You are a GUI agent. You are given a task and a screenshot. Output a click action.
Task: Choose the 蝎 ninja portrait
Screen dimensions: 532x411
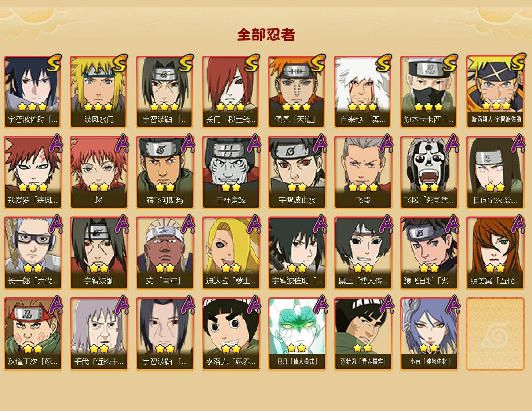[99, 172]
